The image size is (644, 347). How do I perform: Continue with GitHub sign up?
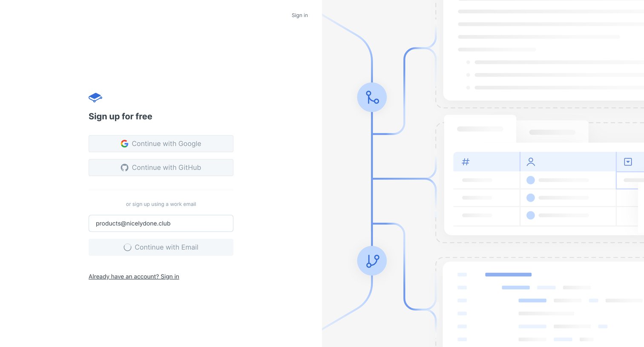coord(161,168)
